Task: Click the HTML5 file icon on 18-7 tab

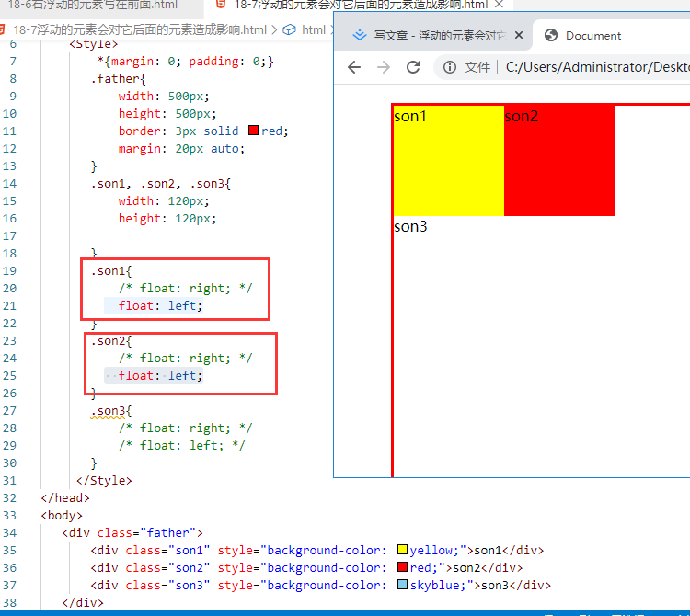Action: point(221,4)
